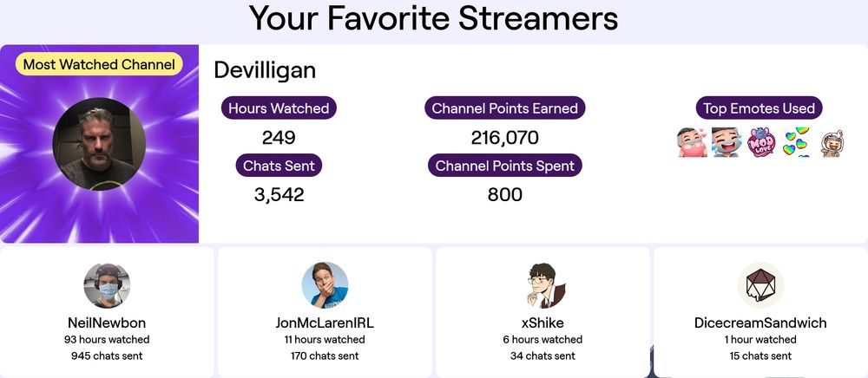
Task: Click the heart-hugging emote
Action: (692, 141)
